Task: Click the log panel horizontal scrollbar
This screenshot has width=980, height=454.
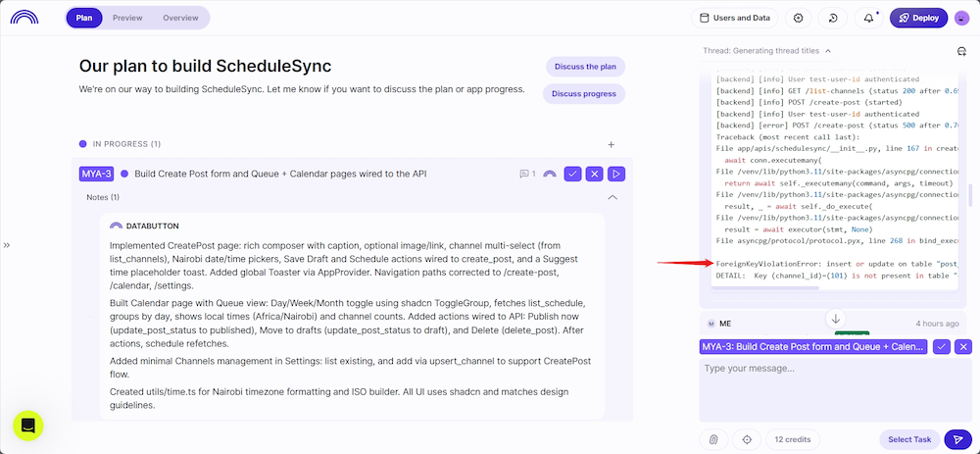Action: (765, 288)
